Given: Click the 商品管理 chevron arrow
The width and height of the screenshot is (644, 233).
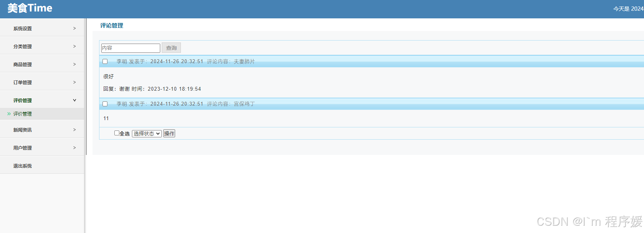Looking at the screenshot, I should coord(75,64).
